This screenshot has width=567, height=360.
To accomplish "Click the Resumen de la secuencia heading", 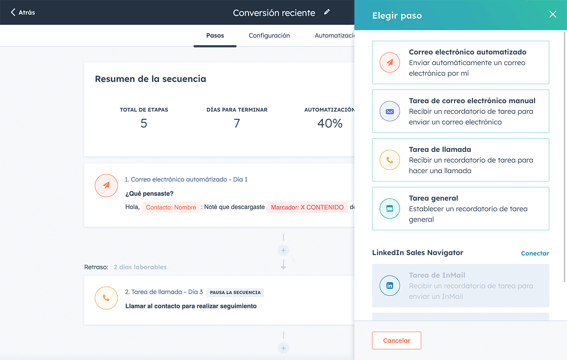I will (150, 79).
